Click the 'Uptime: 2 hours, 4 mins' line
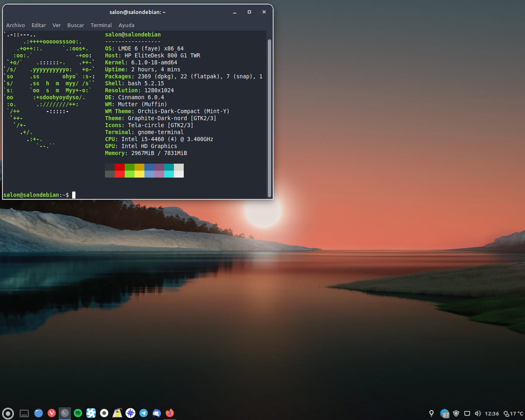Viewport: 525px width, 420px height. 143,69
